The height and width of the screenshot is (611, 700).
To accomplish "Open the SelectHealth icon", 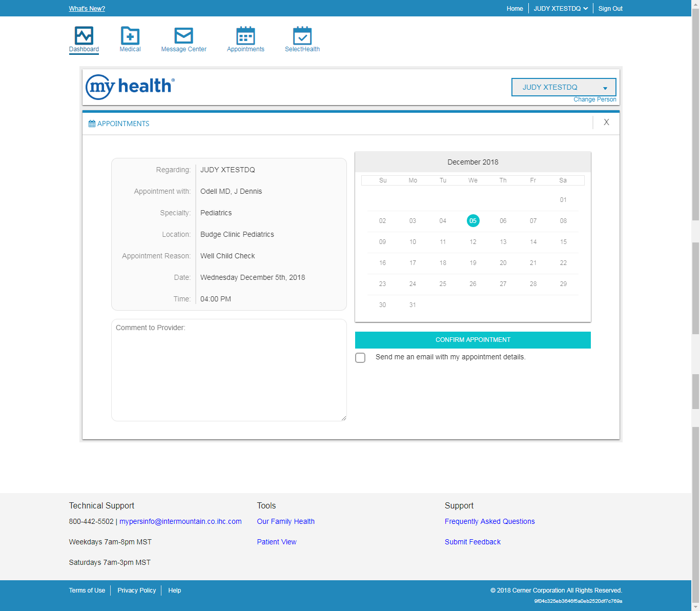I will click(x=302, y=36).
